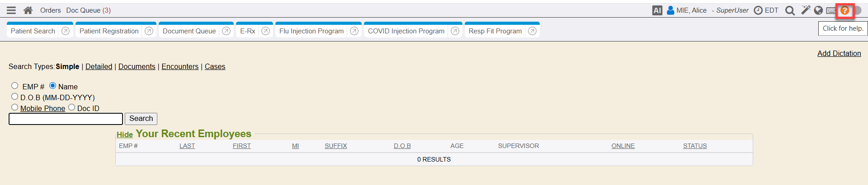Choose the Doc ID radio option
868x185 pixels.
pos(71,107)
